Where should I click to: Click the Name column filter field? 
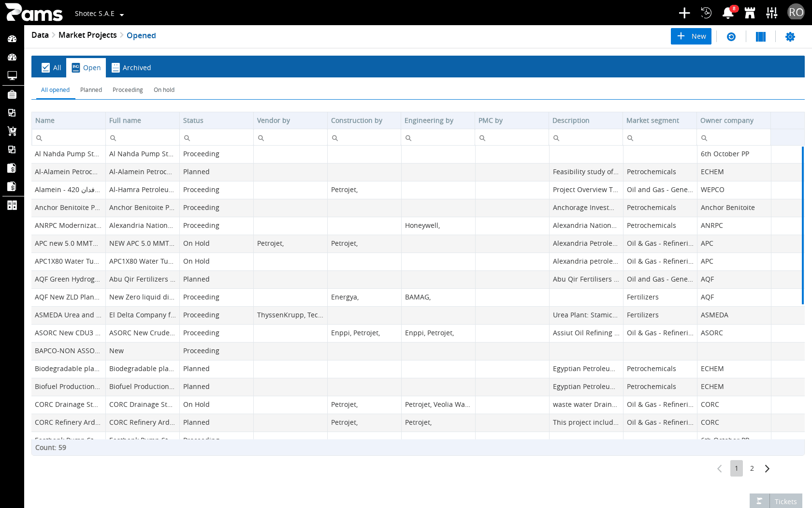tap(69, 137)
